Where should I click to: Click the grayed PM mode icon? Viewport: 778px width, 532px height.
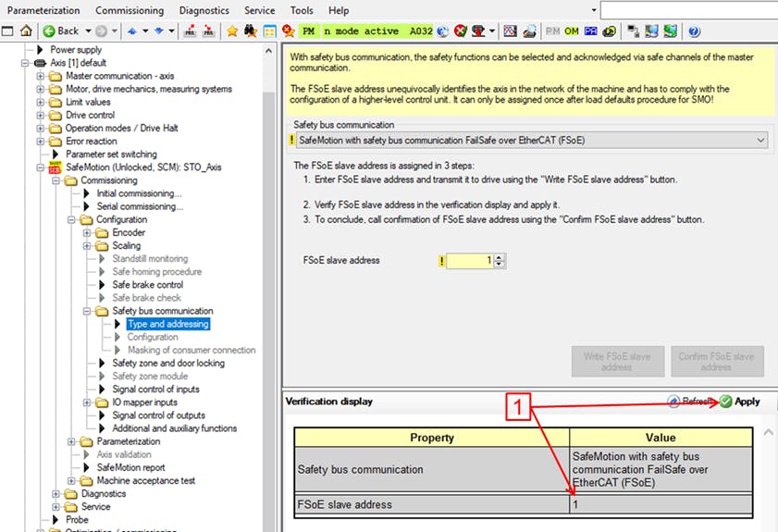pos(552,31)
